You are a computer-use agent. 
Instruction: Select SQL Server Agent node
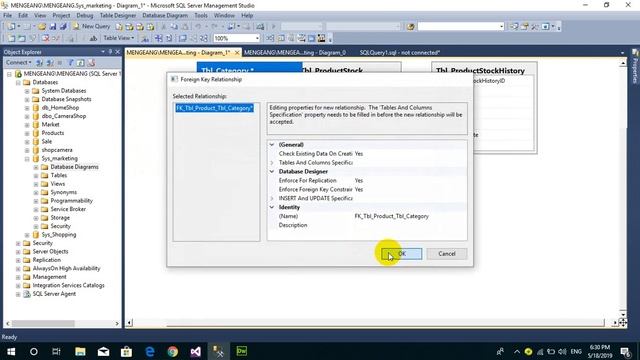click(x=54, y=294)
